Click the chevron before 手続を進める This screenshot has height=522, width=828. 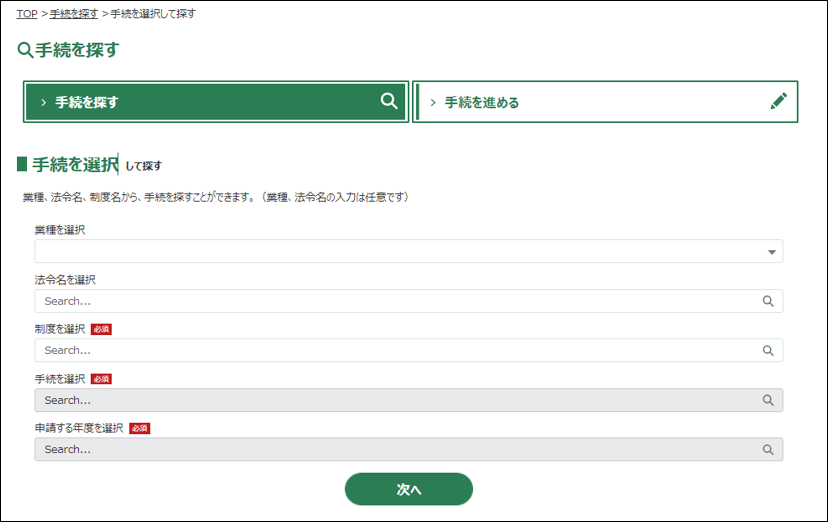click(x=433, y=102)
